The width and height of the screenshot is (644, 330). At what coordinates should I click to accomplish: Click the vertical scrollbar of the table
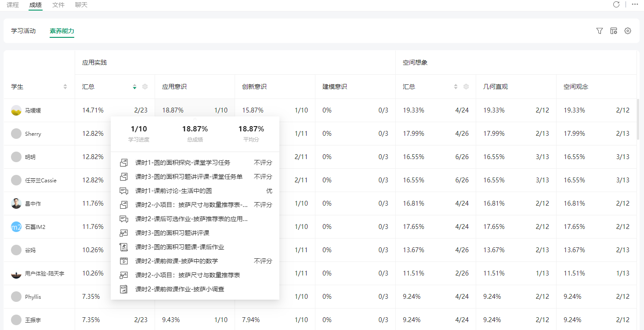coord(638,120)
